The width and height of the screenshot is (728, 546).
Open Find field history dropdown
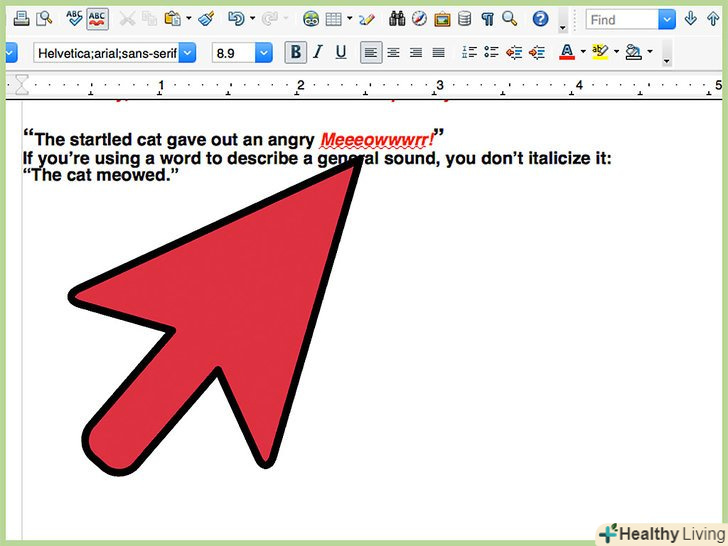[x=667, y=20]
